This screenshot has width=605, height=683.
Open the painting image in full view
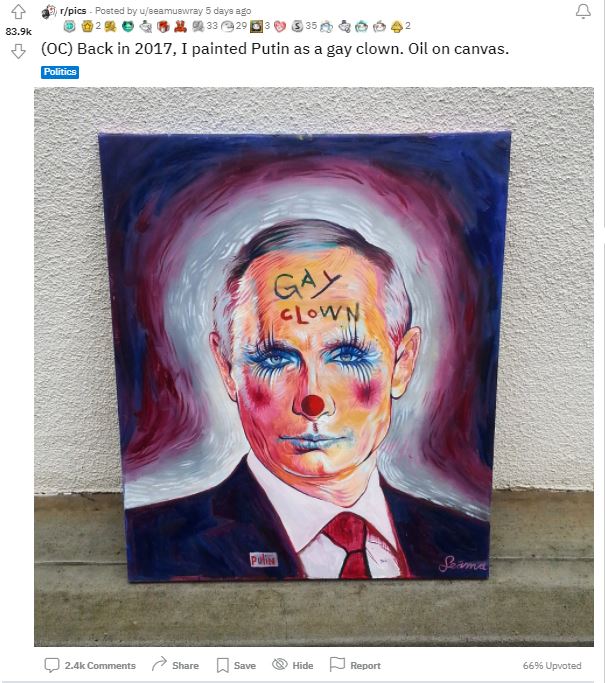coord(314,367)
